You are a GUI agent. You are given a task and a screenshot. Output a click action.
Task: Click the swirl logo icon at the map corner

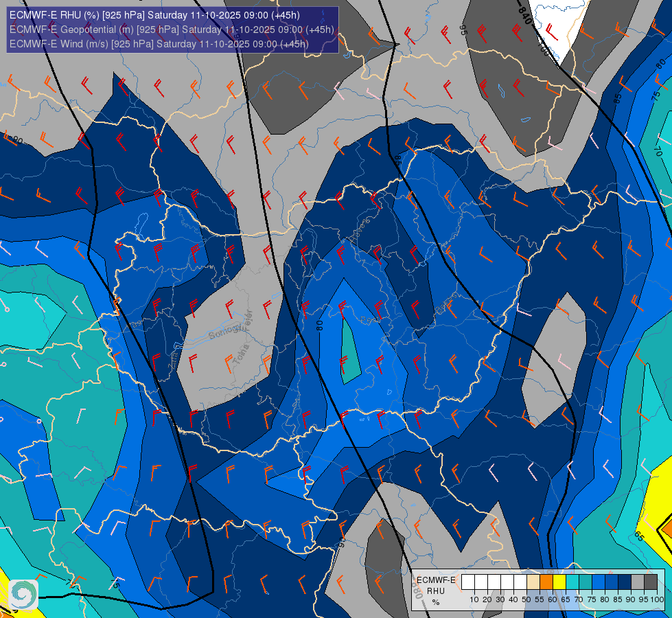coord(23,594)
